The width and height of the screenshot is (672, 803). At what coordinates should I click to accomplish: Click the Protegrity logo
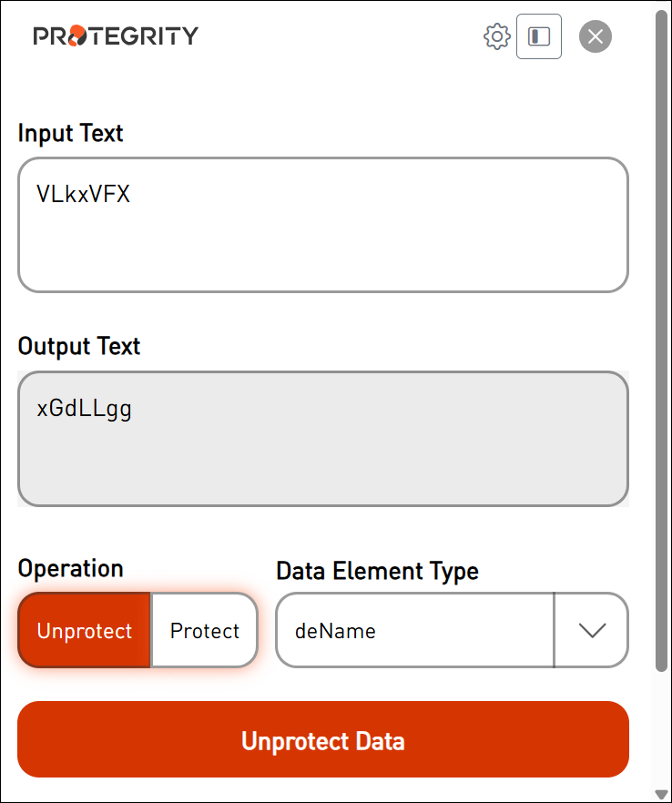[116, 36]
